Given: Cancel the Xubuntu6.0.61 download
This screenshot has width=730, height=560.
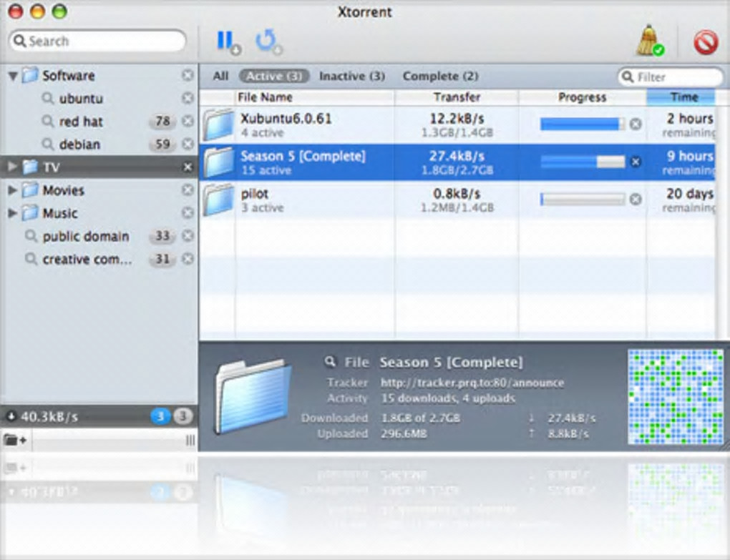Looking at the screenshot, I should click(636, 124).
